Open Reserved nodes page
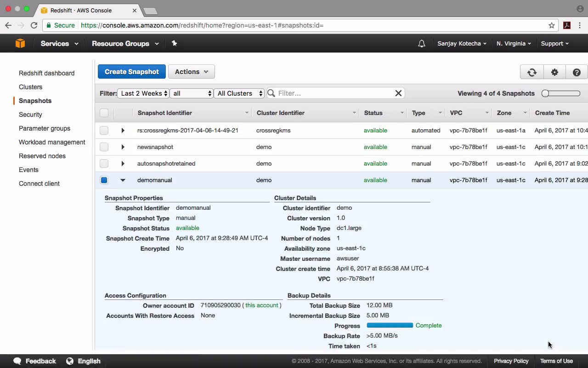Screen dimensions: 588x368 [x=42, y=156]
